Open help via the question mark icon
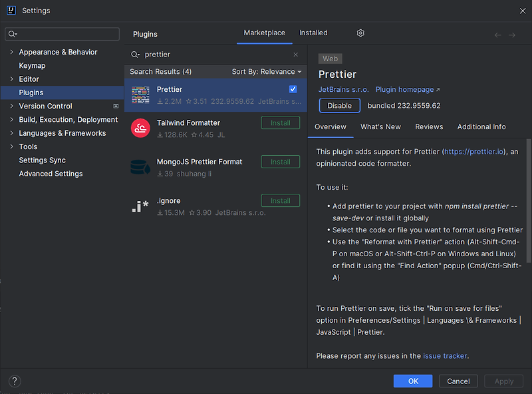Screen dimensions: 532x394 point(15,381)
